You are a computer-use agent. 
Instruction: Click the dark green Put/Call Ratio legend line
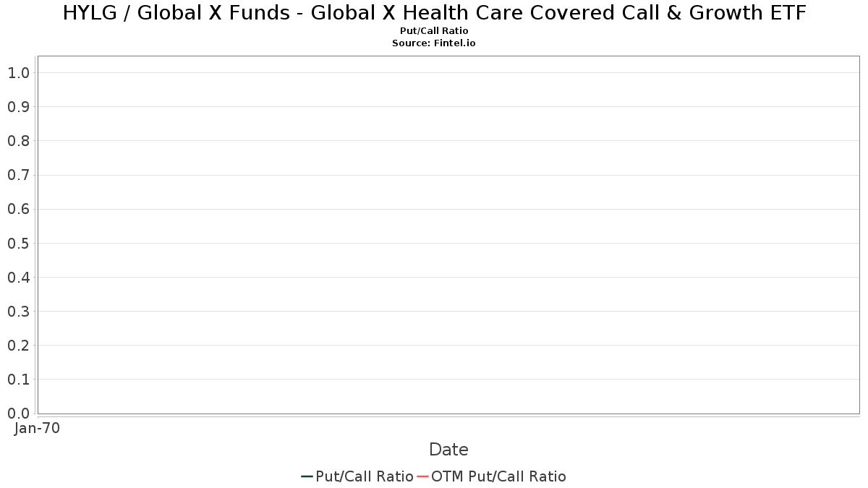307,476
